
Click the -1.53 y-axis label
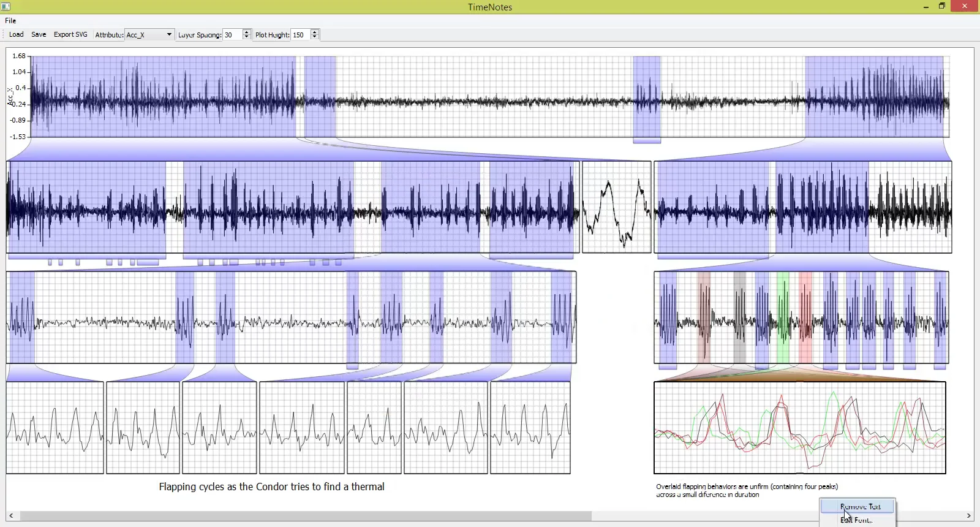point(18,137)
